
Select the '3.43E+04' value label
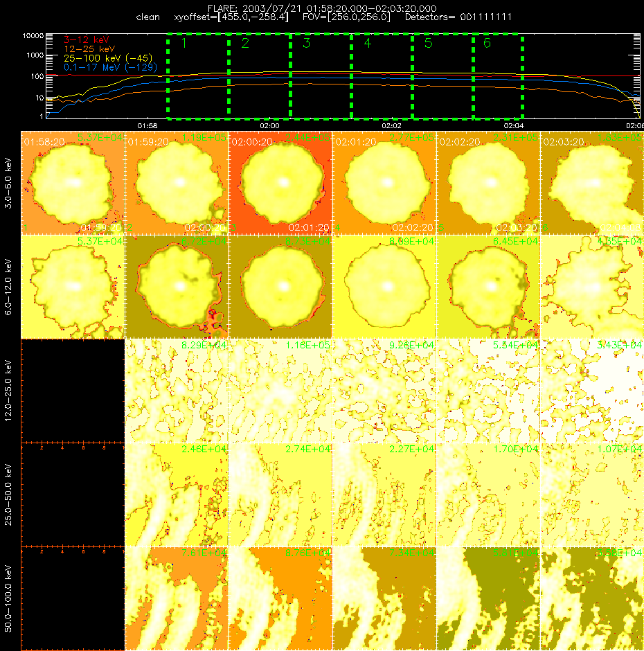click(x=620, y=345)
